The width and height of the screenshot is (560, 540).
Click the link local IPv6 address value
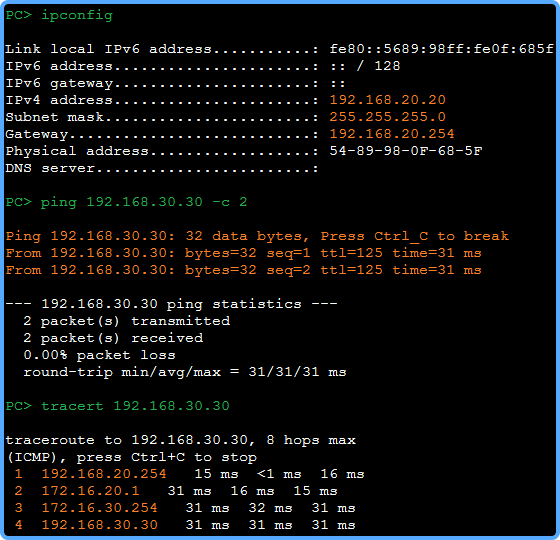pos(441,49)
